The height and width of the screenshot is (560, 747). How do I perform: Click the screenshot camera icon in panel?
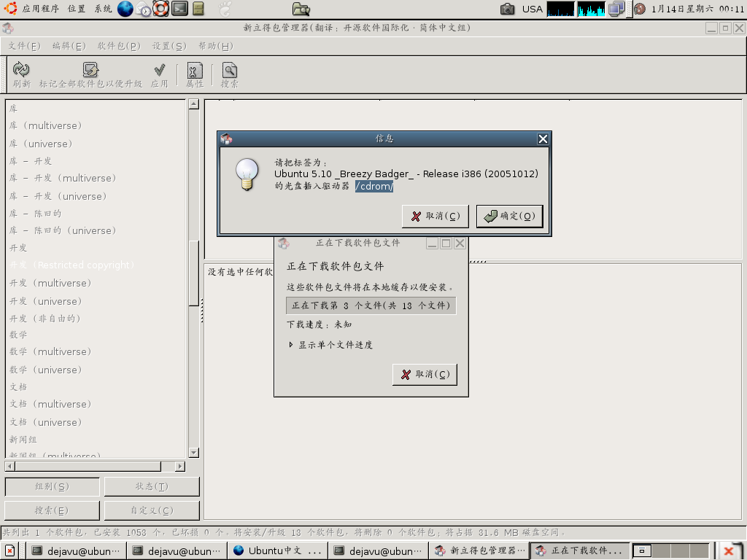(x=508, y=9)
